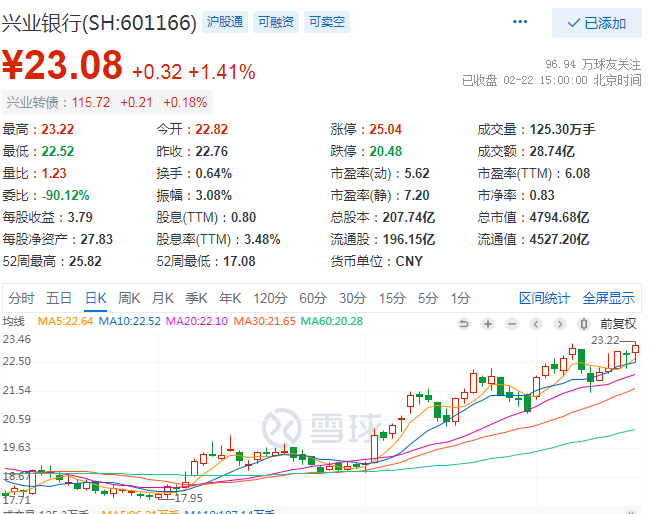The height and width of the screenshot is (514, 665).
Task: Click the MA20:22.10 indicator label
Action: (x=197, y=321)
